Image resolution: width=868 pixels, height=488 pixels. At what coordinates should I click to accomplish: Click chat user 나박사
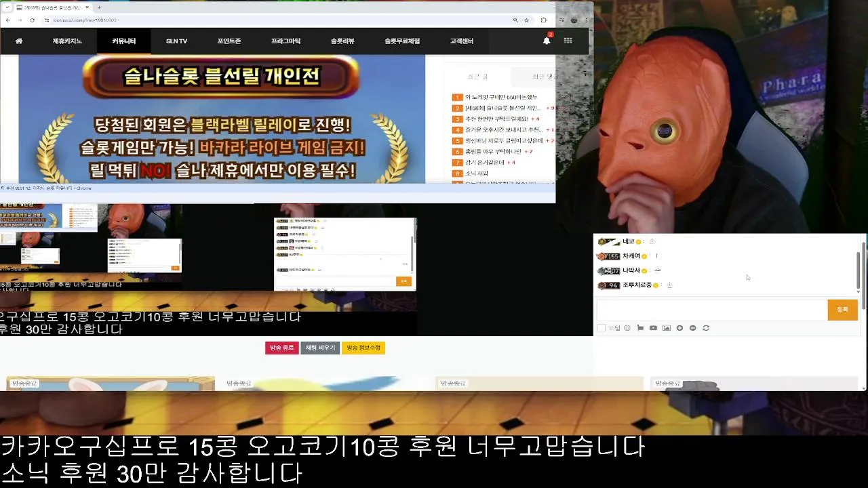coord(631,270)
